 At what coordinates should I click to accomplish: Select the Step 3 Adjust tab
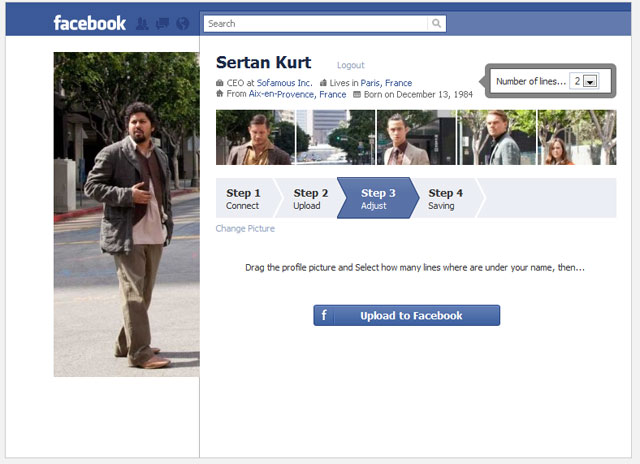(x=378, y=198)
